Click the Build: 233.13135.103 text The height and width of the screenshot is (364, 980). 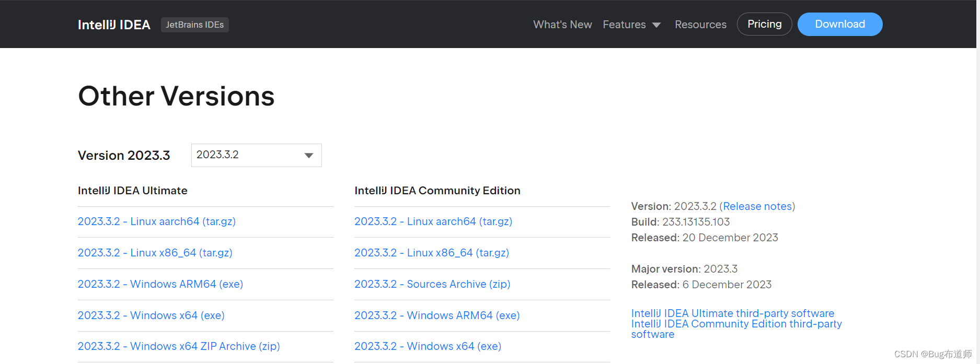[681, 222]
